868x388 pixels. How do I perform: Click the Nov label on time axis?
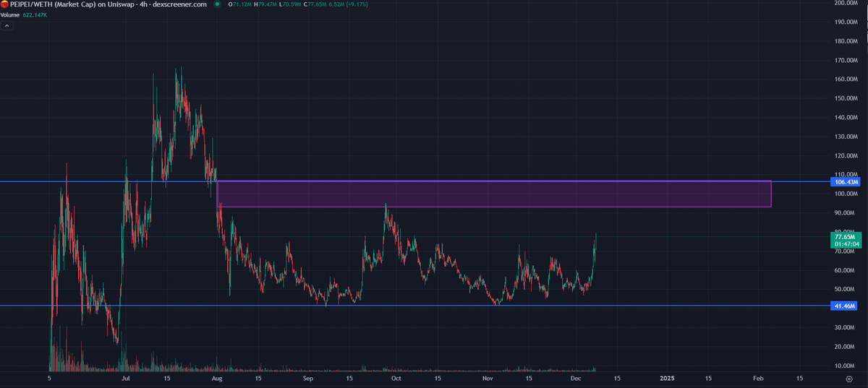point(488,378)
